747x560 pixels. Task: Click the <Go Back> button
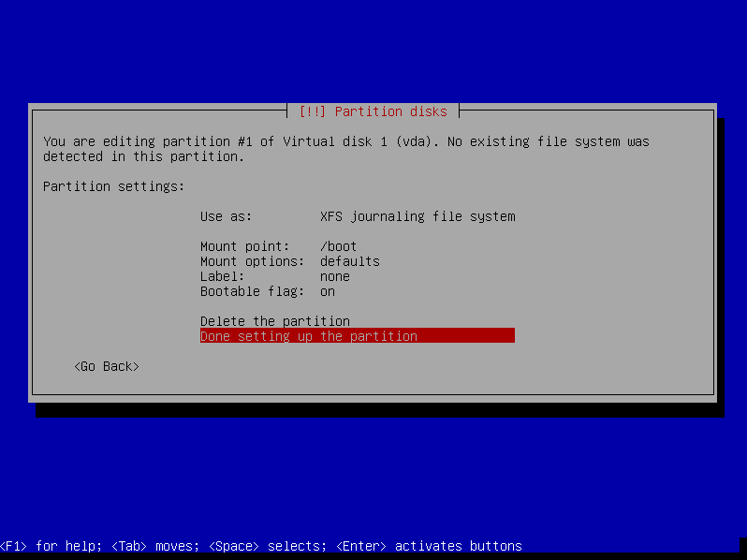pos(107,366)
